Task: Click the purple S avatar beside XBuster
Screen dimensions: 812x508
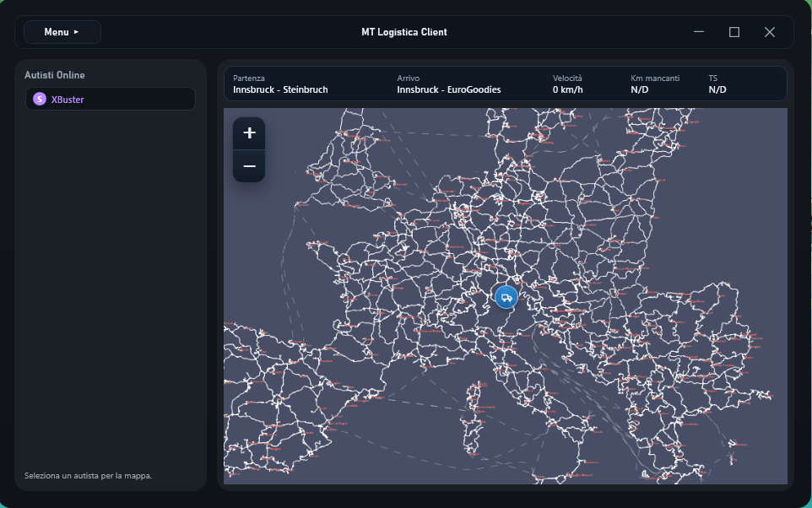Action: point(39,99)
